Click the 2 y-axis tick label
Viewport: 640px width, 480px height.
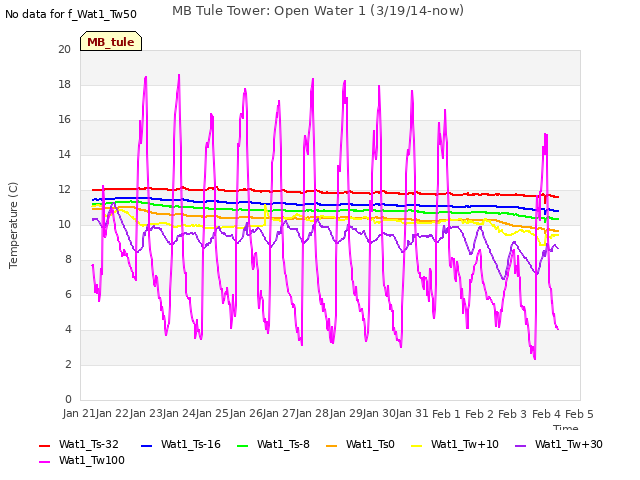click(68, 364)
